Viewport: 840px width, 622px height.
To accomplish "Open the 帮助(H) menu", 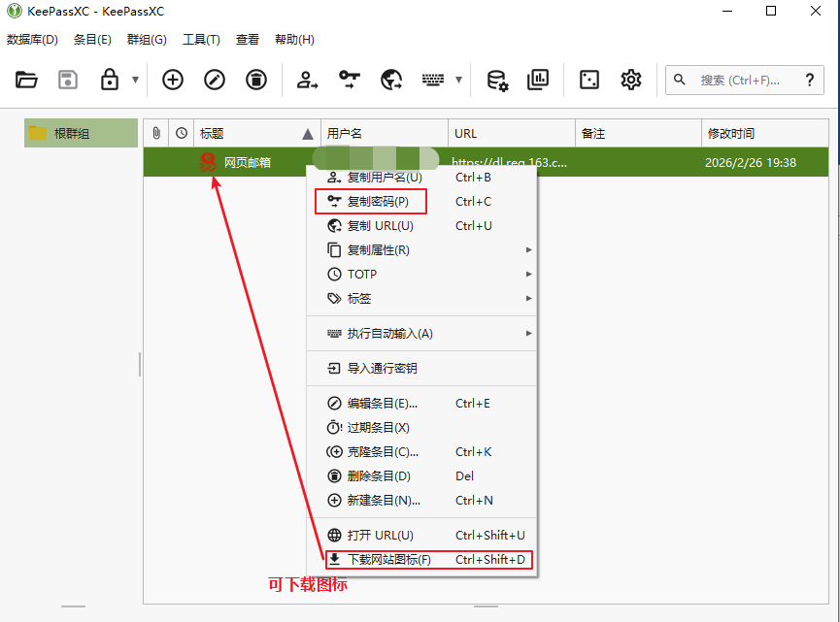I will click(x=294, y=40).
